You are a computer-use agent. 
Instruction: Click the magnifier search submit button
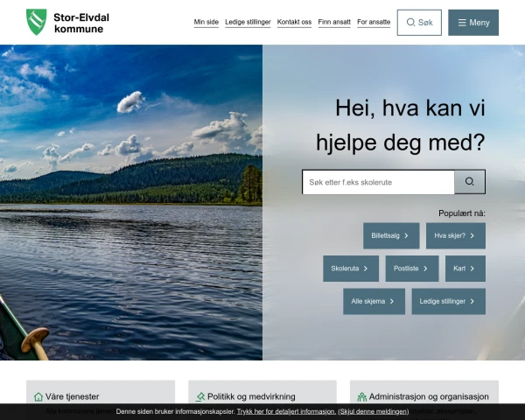tap(470, 182)
